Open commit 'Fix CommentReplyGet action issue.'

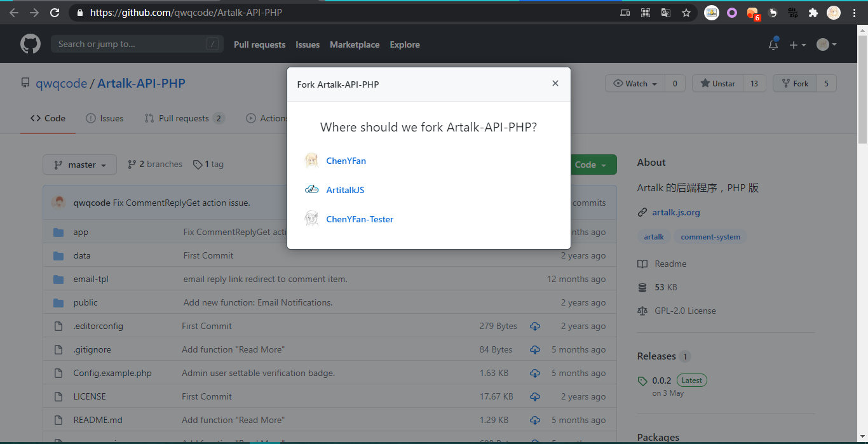pos(181,203)
